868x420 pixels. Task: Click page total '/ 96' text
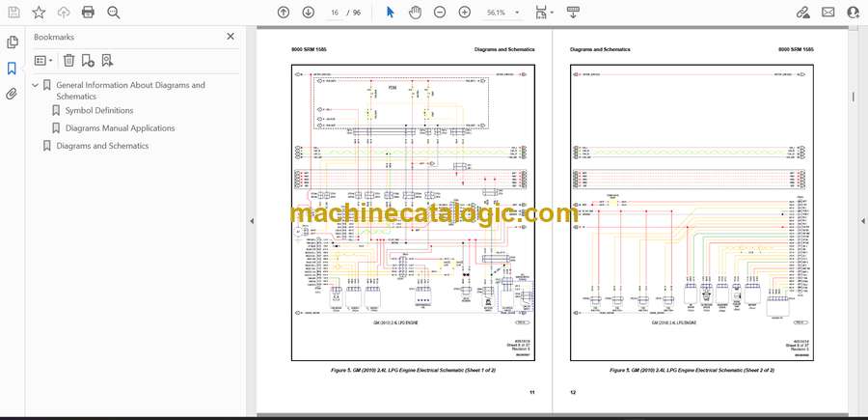[x=354, y=13]
